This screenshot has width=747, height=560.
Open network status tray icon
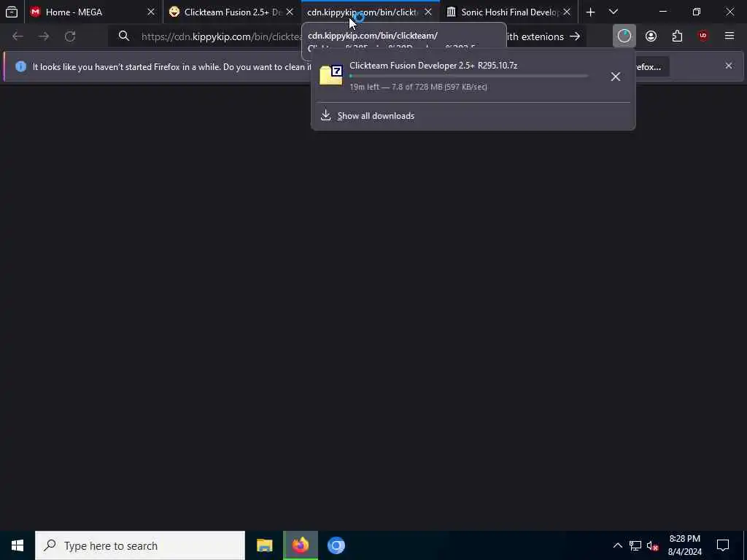pos(635,545)
